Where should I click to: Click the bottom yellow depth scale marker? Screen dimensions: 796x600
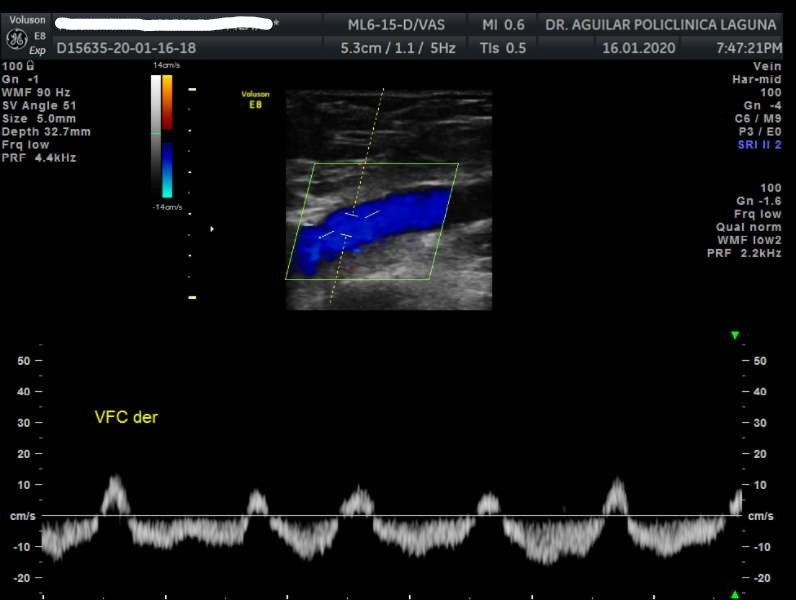tap(192, 297)
